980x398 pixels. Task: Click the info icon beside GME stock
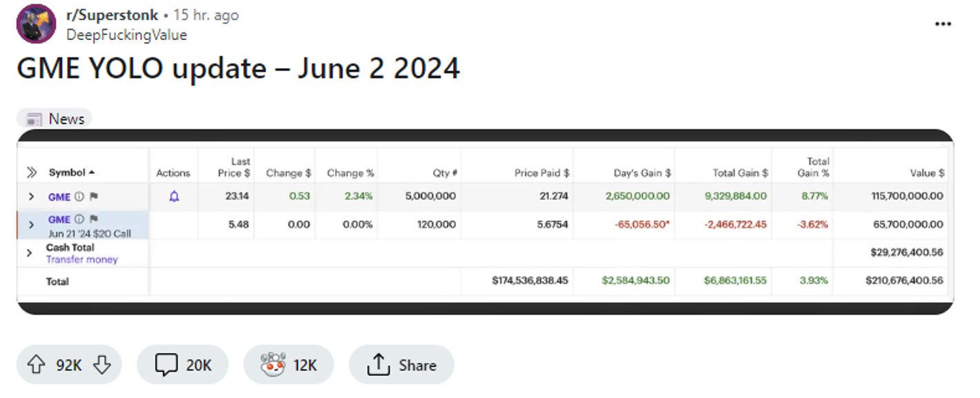pos(79,197)
